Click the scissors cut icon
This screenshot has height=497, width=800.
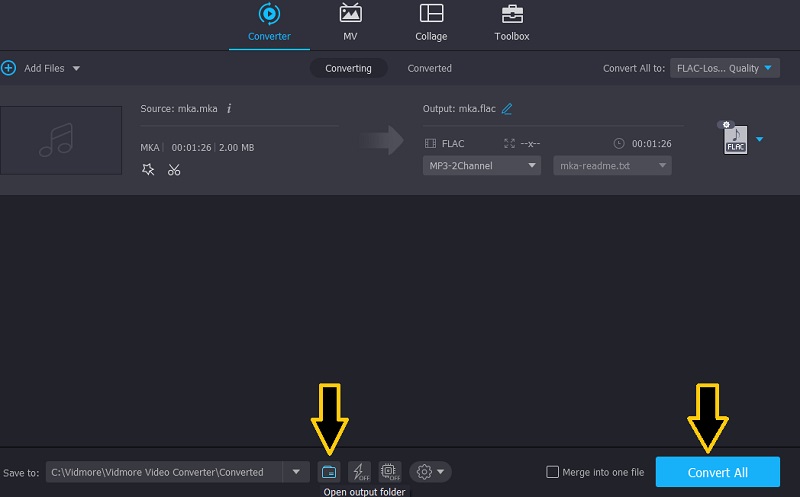[174, 170]
